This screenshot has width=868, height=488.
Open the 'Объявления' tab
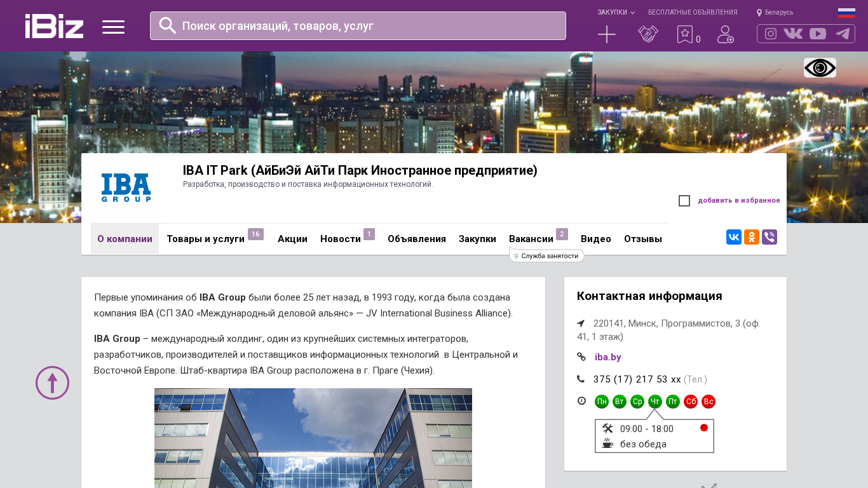tap(417, 239)
